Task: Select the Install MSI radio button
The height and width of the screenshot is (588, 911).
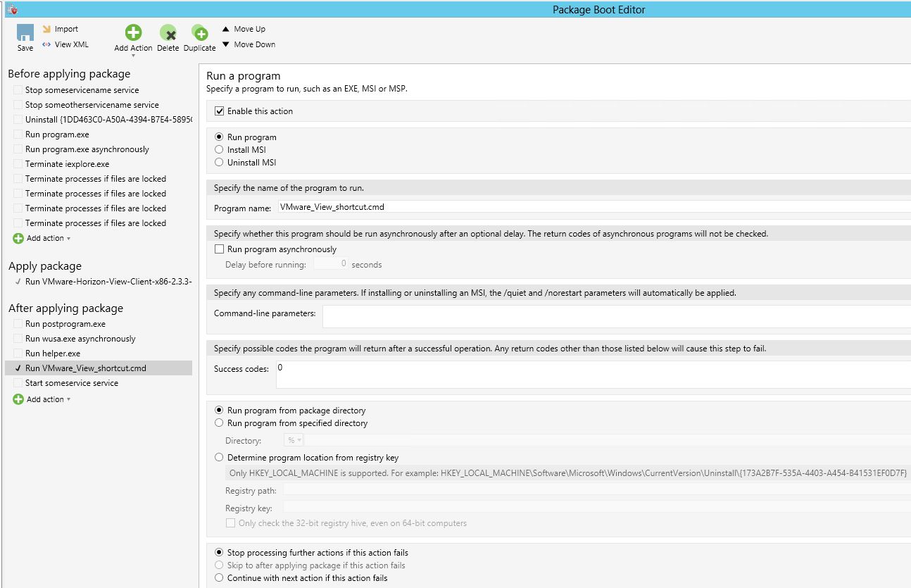Action: coord(219,150)
